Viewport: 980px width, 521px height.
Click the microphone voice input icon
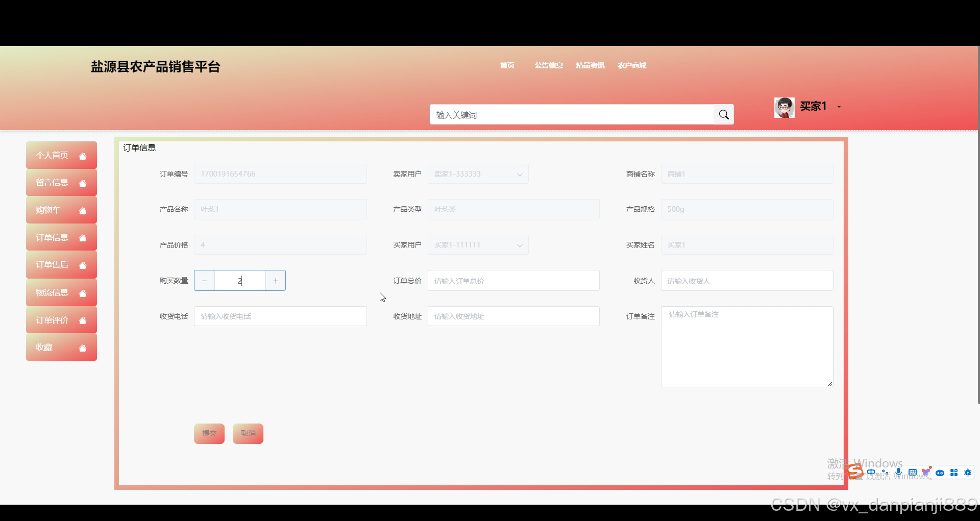(x=899, y=473)
